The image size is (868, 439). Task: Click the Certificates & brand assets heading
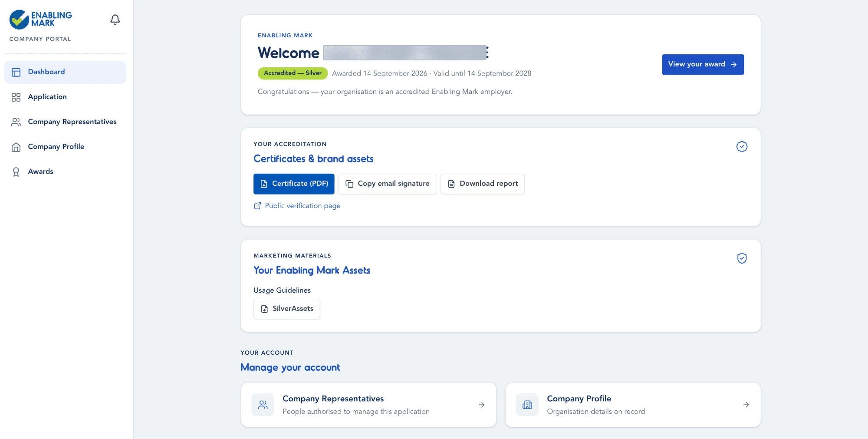[x=313, y=159]
